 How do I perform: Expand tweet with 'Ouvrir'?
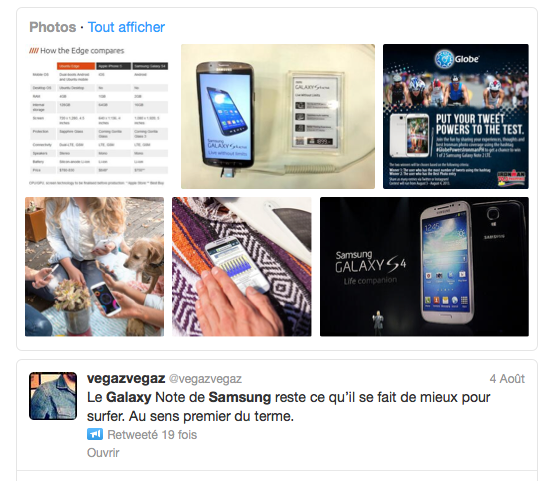[103, 453]
